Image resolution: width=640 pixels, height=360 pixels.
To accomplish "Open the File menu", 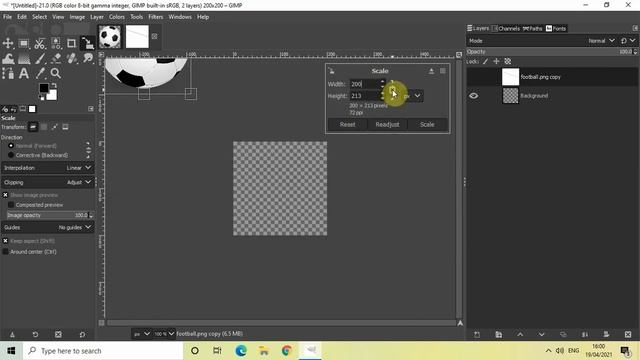I will coord(7,17).
